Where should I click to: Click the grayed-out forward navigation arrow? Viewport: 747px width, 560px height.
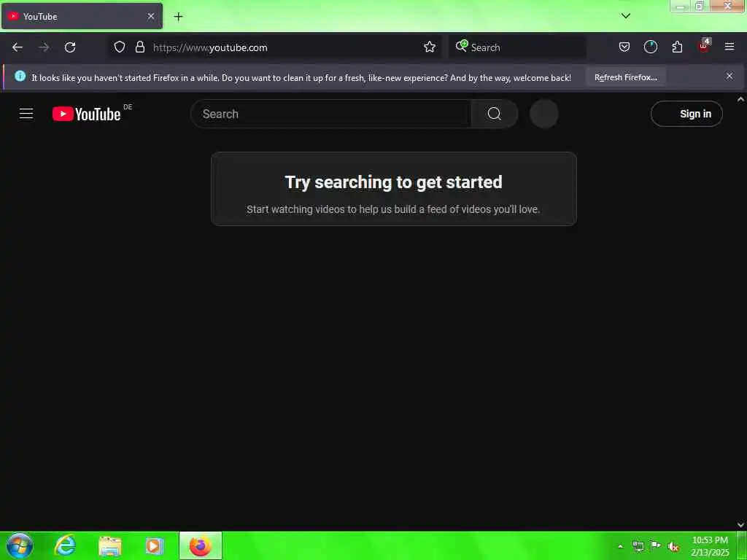44,47
